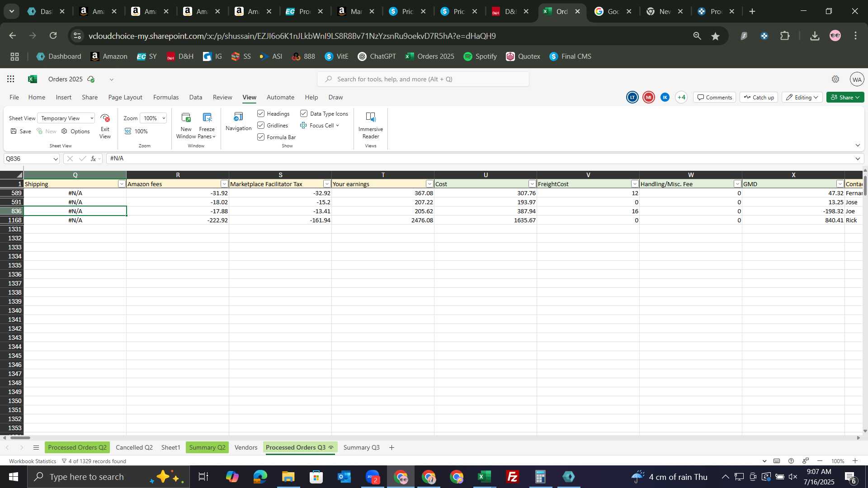
Task: Switch to Summary Q3 sheet
Action: tap(361, 447)
